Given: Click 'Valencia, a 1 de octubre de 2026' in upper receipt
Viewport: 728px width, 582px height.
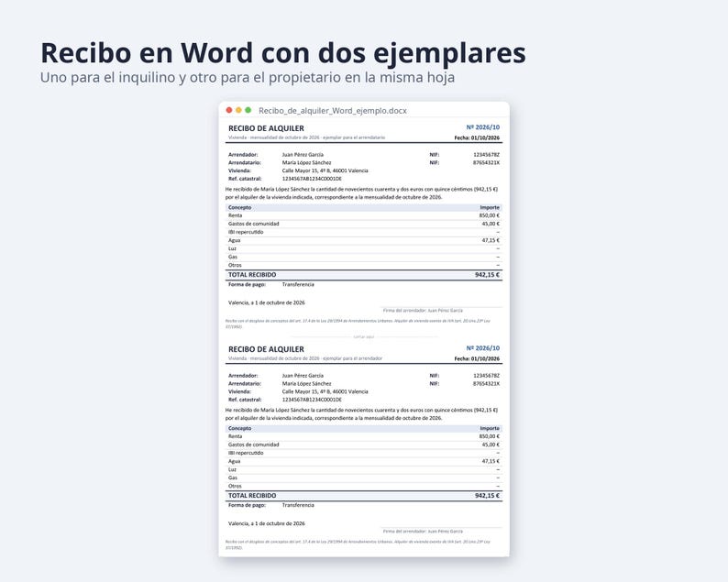Looking at the screenshot, I should point(267,302).
